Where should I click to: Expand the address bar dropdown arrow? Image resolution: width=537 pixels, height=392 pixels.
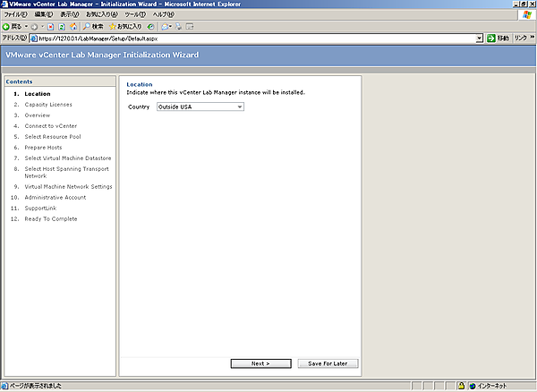[480, 38]
